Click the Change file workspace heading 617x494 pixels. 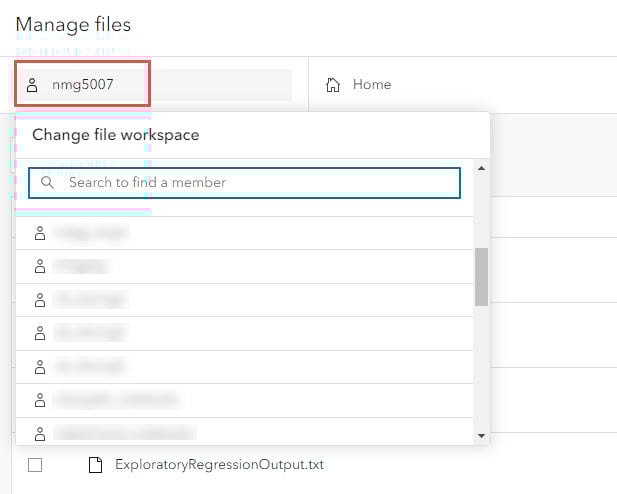click(x=115, y=135)
